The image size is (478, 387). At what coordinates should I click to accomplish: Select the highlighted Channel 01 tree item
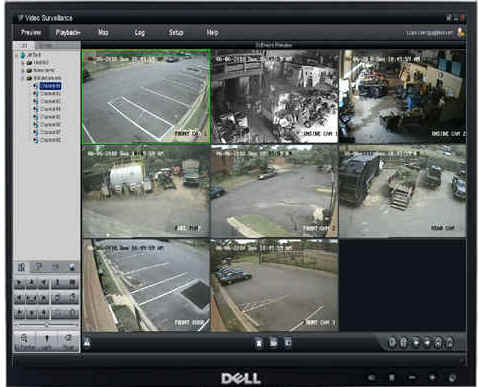[50, 86]
